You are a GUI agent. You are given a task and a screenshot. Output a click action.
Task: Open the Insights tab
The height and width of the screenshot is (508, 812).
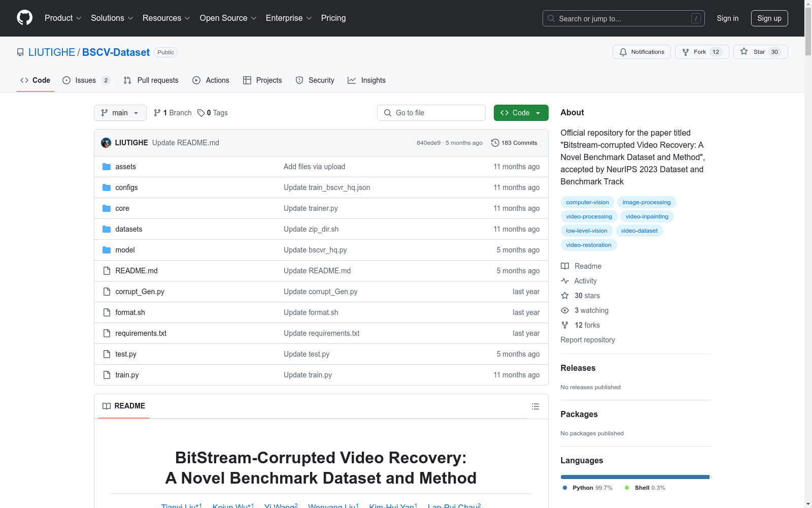click(x=366, y=80)
